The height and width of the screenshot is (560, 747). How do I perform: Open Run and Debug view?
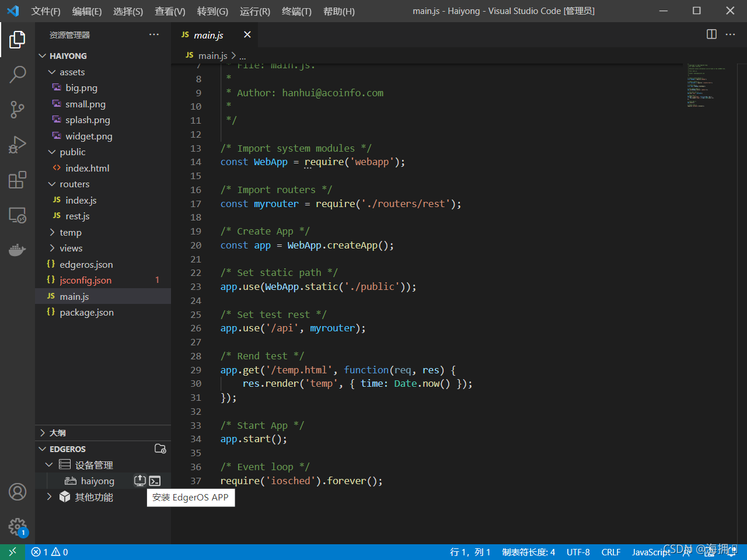click(18, 144)
